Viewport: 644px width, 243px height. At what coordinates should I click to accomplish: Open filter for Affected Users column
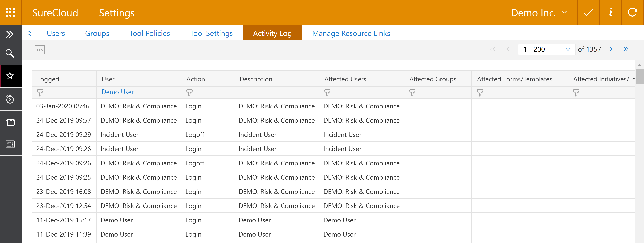(x=327, y=93)
